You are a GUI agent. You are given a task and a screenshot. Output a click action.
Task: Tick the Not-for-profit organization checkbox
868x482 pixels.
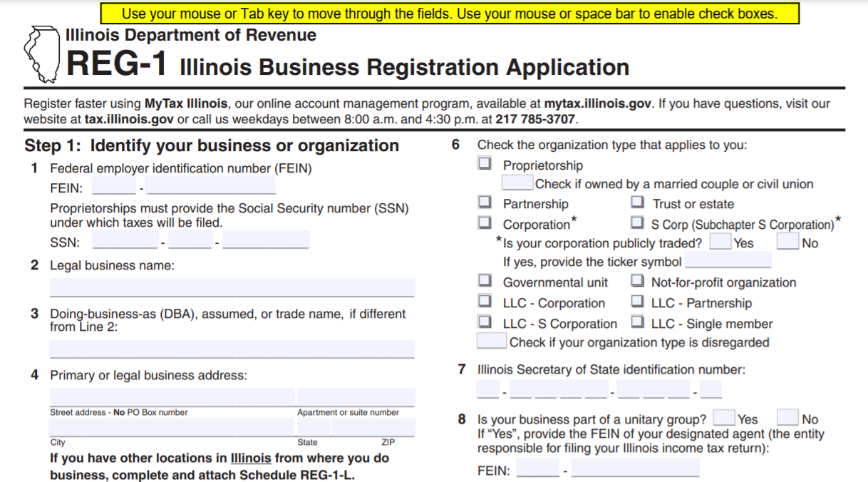click(638, 281)
